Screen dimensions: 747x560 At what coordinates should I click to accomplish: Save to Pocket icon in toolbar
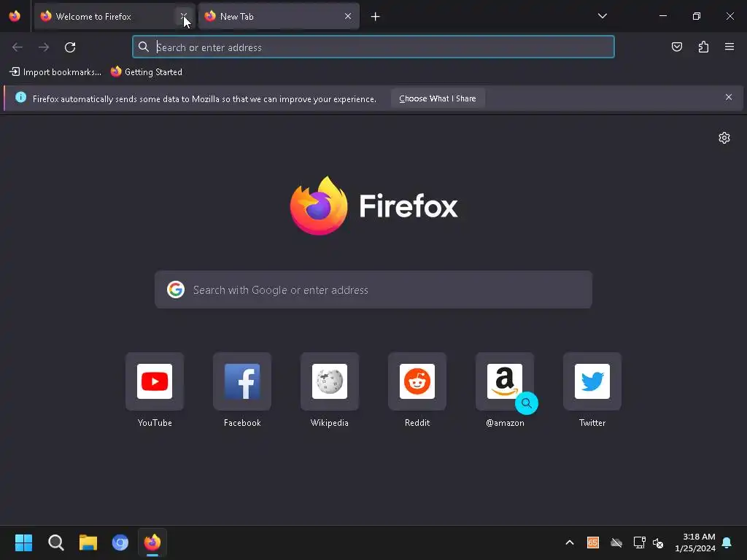pos(676,47)
